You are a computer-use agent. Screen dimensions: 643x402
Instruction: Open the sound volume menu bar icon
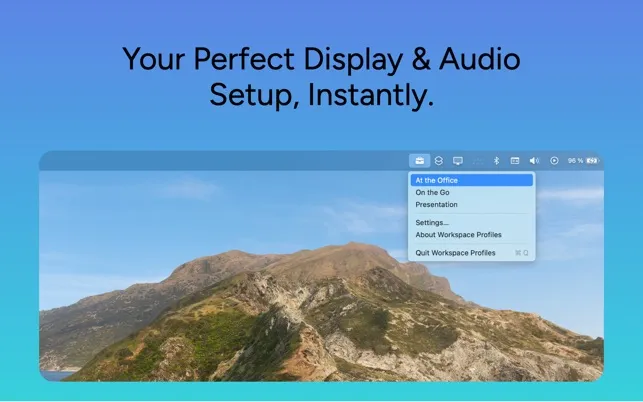coord(534,160)
